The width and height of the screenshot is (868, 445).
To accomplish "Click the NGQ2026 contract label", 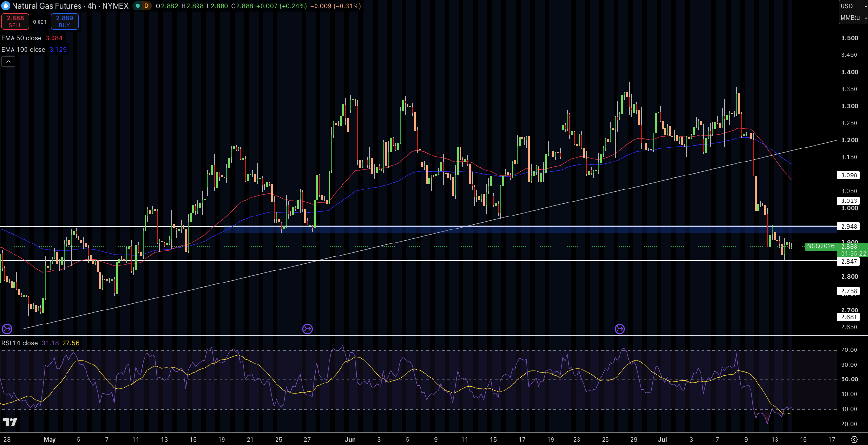I will 821,246.
